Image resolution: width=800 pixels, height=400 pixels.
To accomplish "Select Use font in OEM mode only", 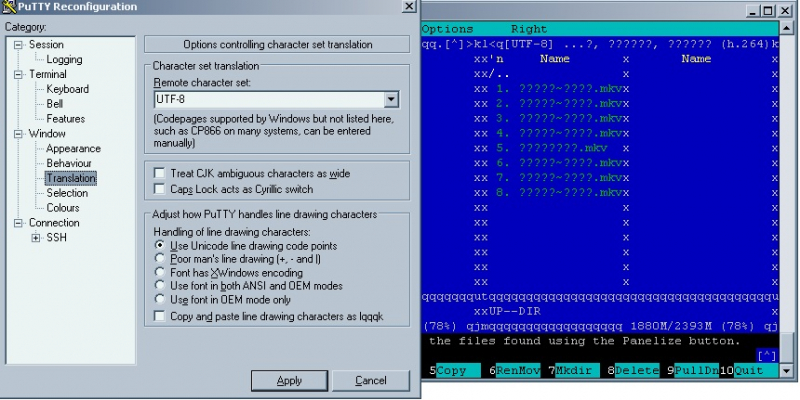I will tap(160, 299).
